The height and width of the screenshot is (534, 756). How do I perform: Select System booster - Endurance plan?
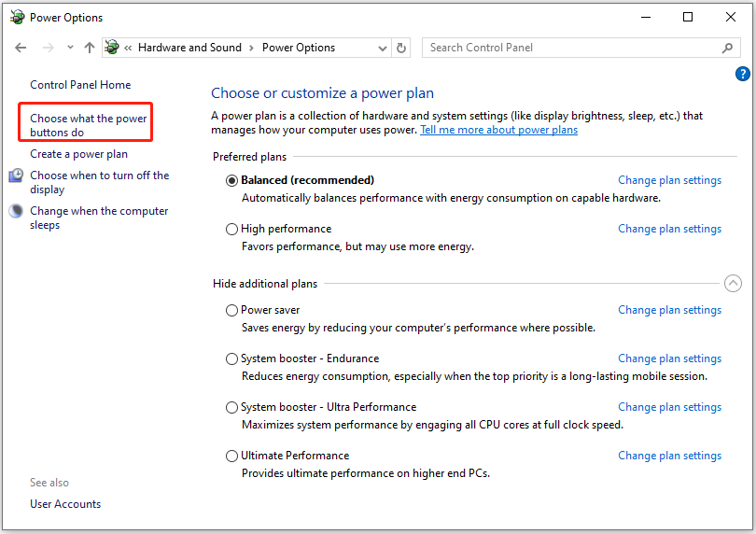(231, 358)
